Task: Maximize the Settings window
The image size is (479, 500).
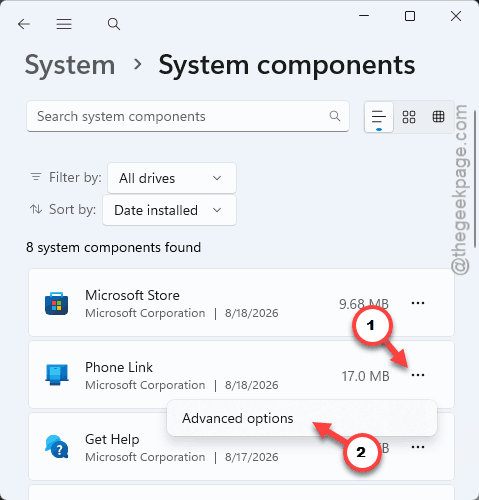Action: coord(410,16)
